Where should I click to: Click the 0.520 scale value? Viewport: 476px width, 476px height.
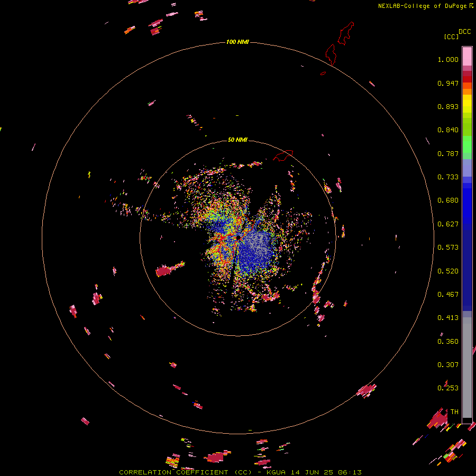[x=448, y=271]
